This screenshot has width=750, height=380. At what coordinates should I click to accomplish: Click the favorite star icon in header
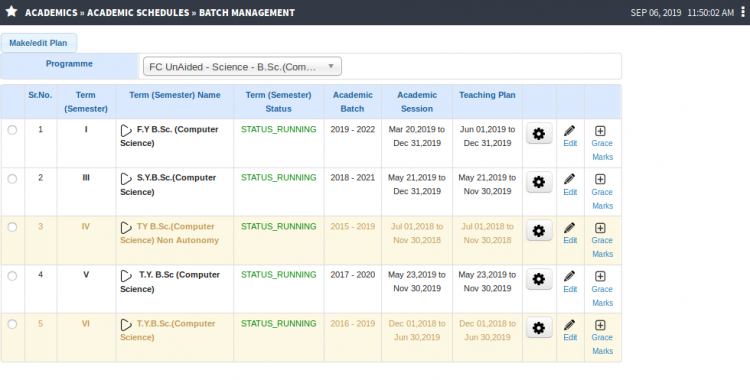coord(11,11)
